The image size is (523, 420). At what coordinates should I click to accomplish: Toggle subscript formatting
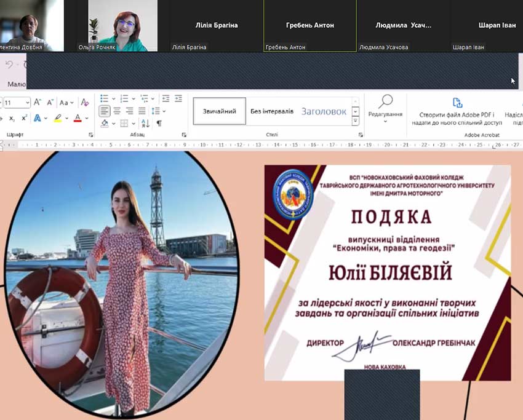(12, 118)
